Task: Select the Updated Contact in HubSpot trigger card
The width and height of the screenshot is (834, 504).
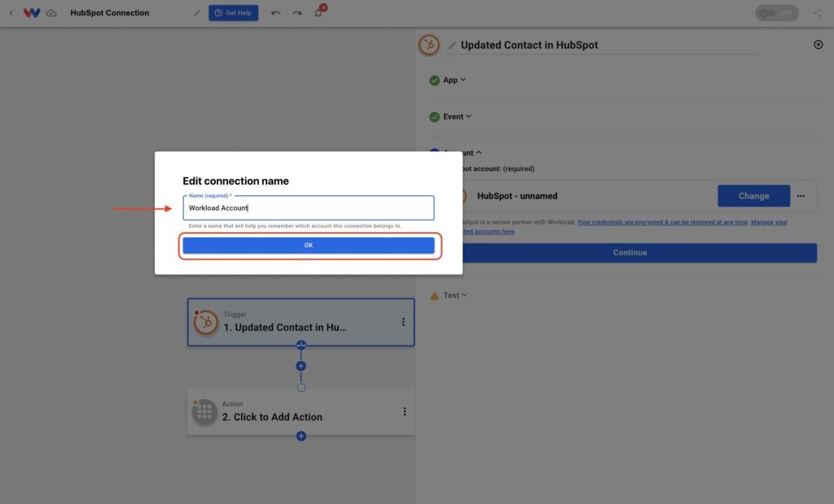Action: [301, 322]
